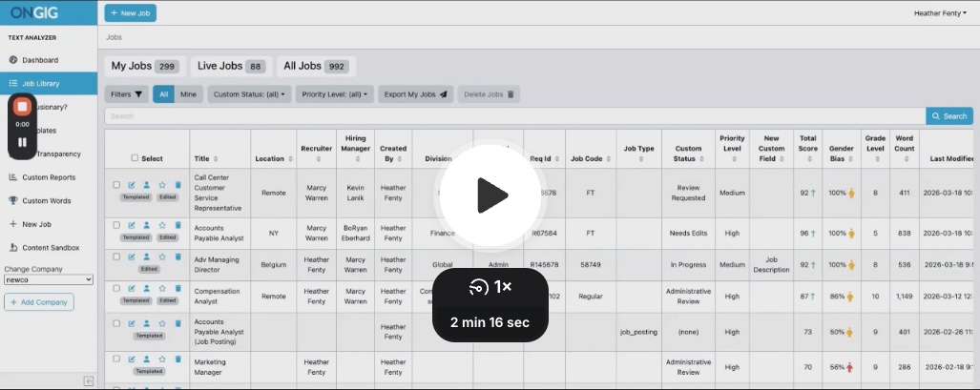Tick checkbox for Call Center job row
The image size is (980, 390).
pyautogui.click(x=116, y=185)
